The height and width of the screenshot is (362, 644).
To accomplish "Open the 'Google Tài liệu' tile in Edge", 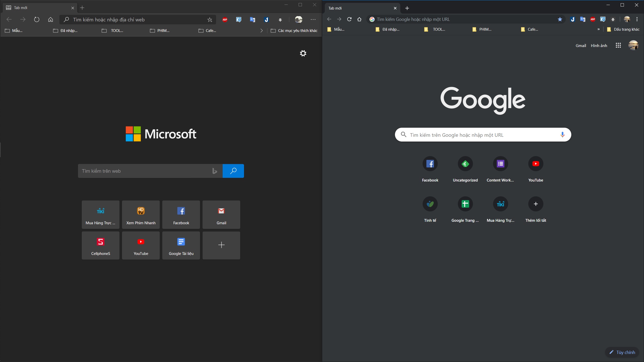I will tap(181, 246).
